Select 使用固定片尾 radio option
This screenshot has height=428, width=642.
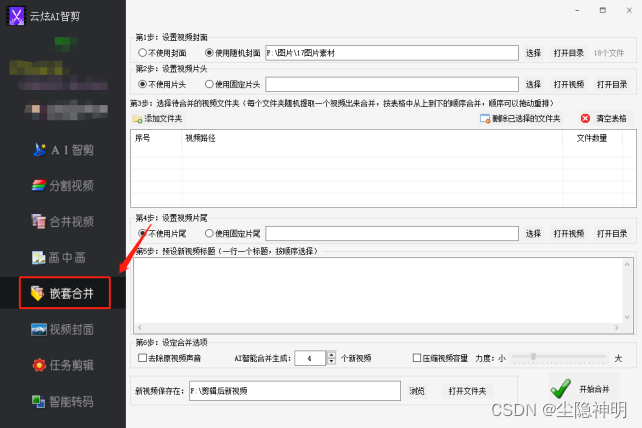[x=233, y=233]
